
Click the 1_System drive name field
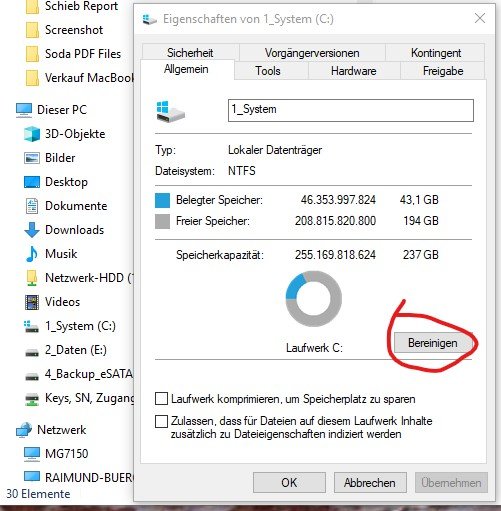coord(351,110)
